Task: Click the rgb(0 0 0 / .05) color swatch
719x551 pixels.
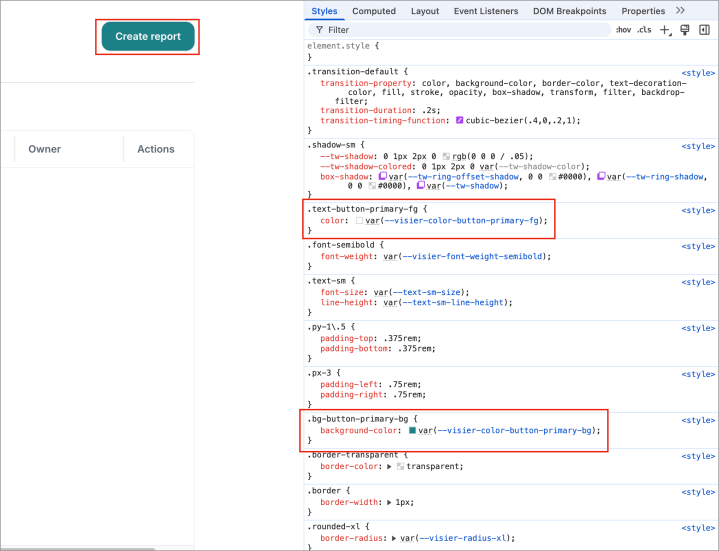Action: coord(446,157)
